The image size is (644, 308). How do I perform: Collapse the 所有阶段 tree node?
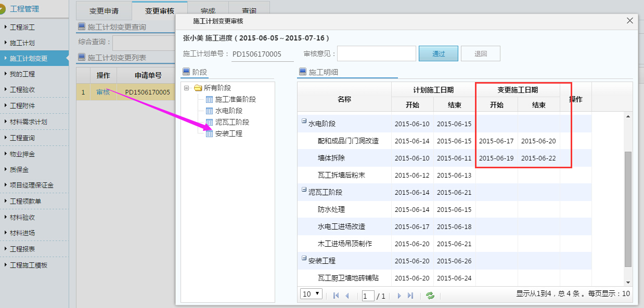(x=187, y=88)
